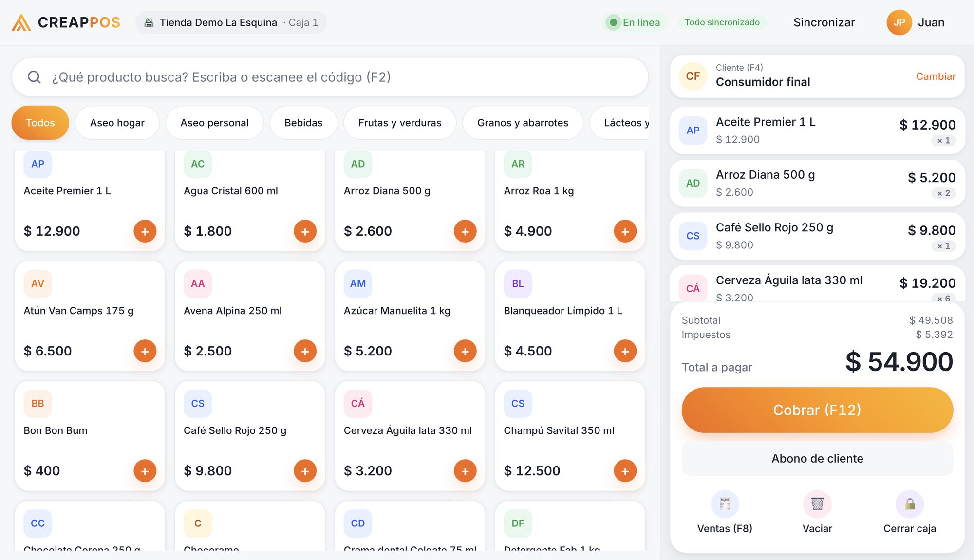This screenshot has height=560, width=974.
Task: Select Arroz Diana 500 g cart line
Action: (817, 183)
